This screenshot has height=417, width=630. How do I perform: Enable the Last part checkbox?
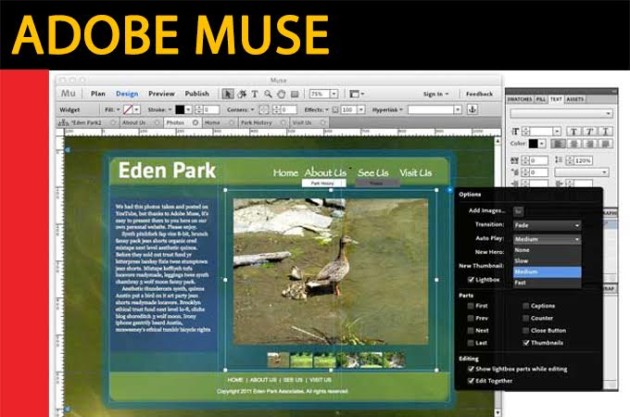[x=470, y=343]
